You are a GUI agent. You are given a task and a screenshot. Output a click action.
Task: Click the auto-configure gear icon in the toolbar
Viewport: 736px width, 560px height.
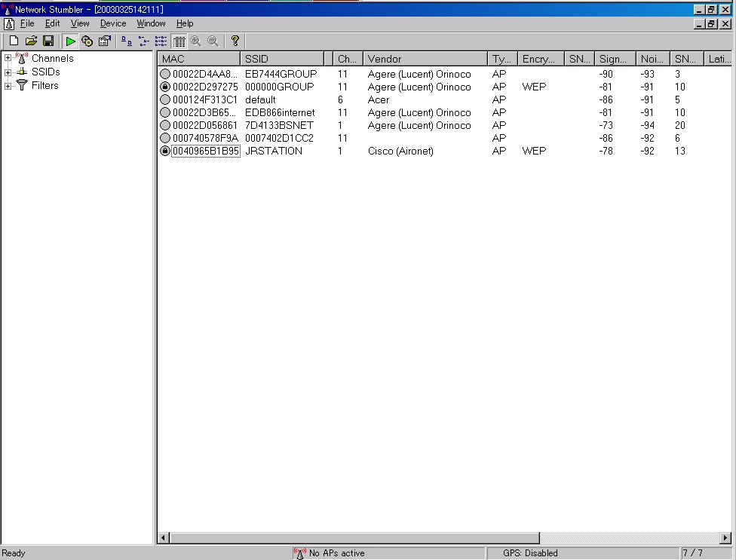click(87, 41)
